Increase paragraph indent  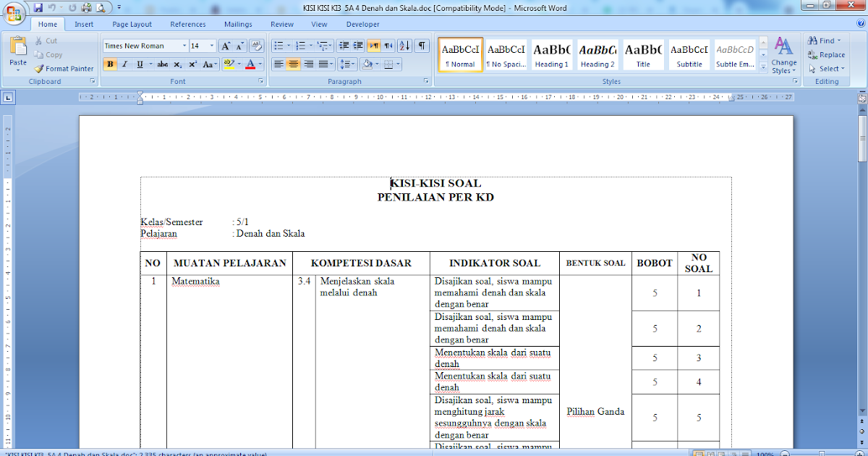click(358, 46)
